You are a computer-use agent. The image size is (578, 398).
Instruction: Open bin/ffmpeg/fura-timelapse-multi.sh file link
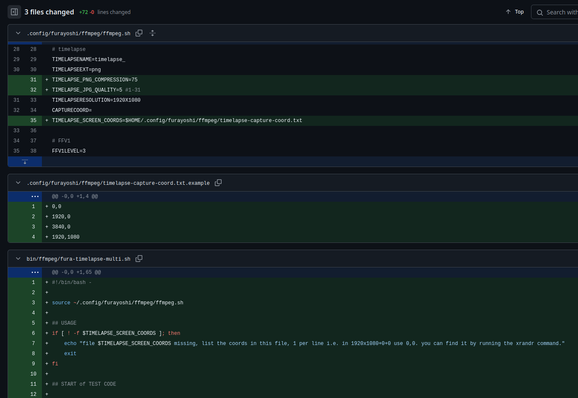pyautogui.click(x=79, y=259)
